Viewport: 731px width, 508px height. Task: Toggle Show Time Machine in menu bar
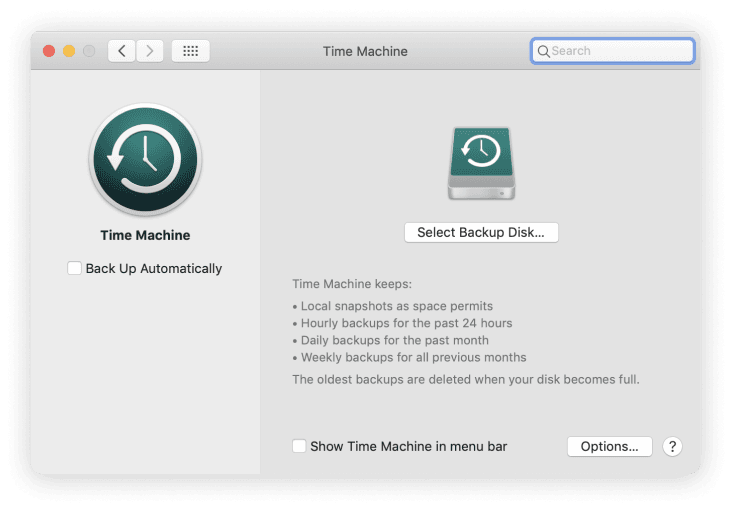click(299, 446)
